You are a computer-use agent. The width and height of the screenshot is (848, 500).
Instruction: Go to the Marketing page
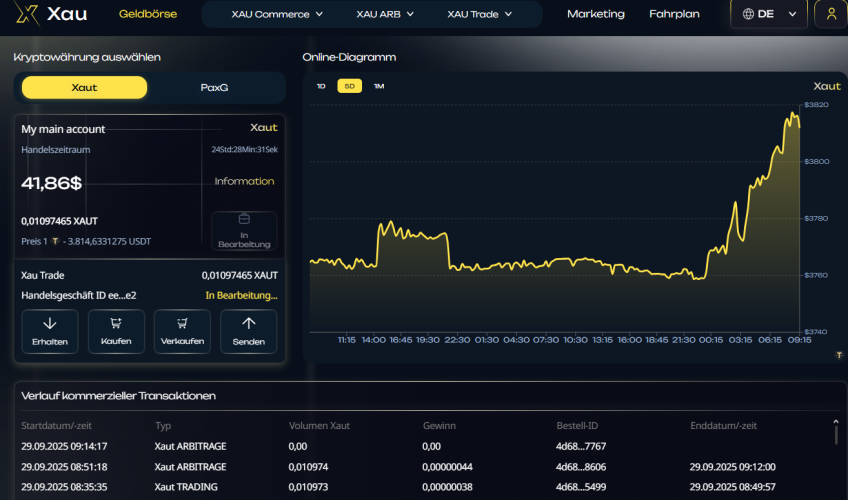(595, 14)
